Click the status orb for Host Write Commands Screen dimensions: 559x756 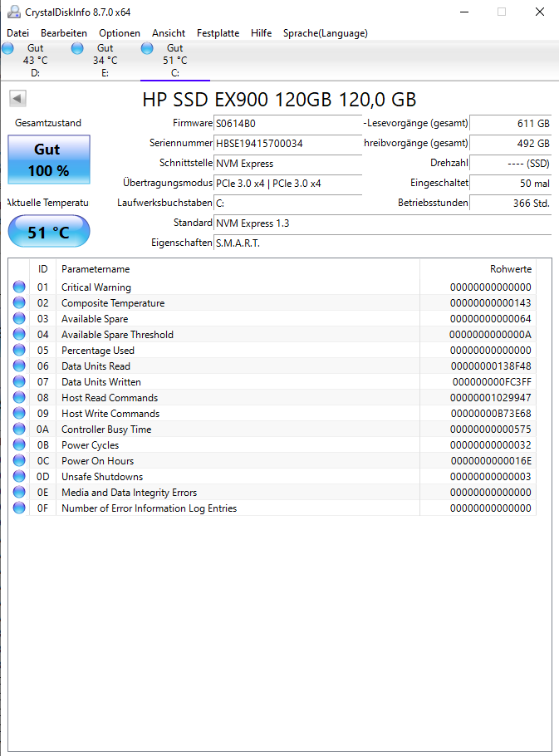19,413
